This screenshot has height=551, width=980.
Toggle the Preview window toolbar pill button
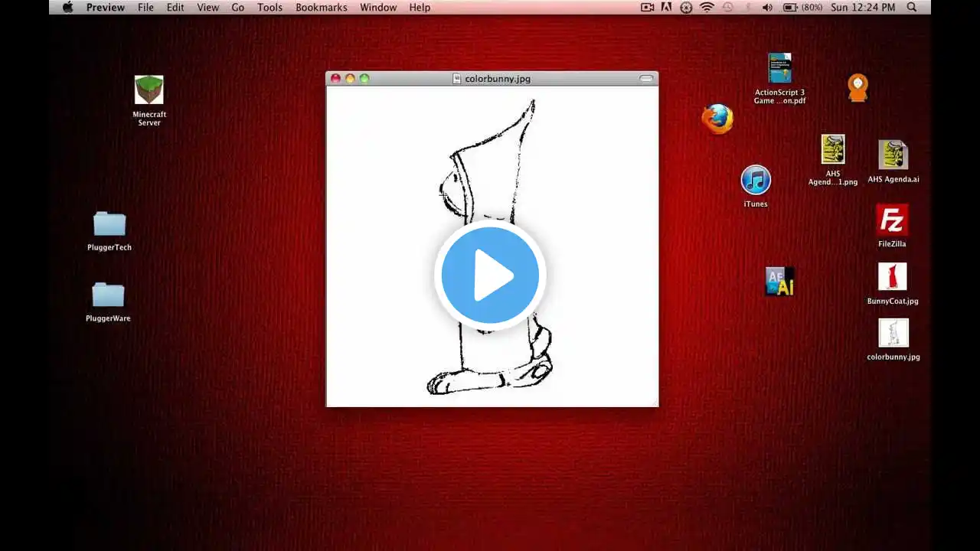(x=646, y=78)
